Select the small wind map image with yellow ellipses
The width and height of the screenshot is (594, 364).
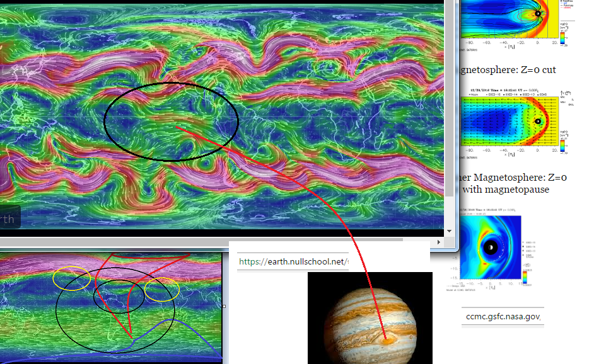point(110,307)
